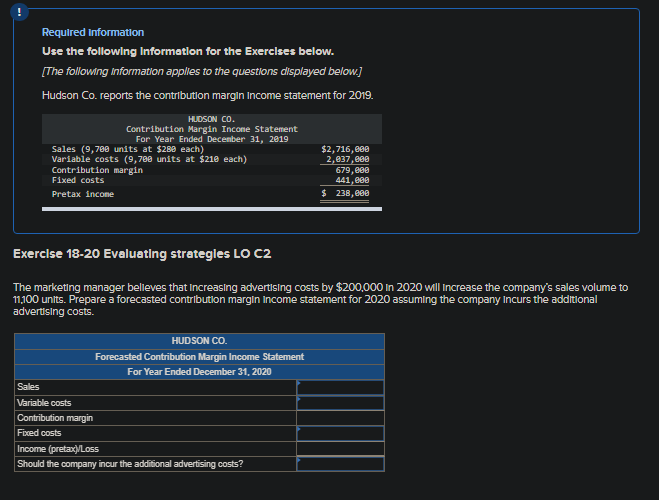Click the 'Variable costs' label in forecast table

tap(44, 403)
